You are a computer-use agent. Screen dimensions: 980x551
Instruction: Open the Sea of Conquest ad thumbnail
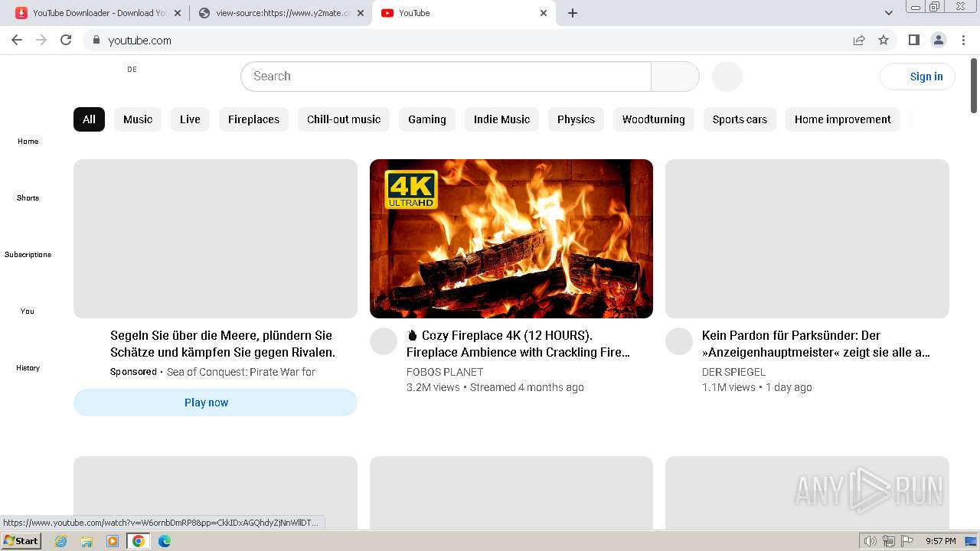pos(215,239)
